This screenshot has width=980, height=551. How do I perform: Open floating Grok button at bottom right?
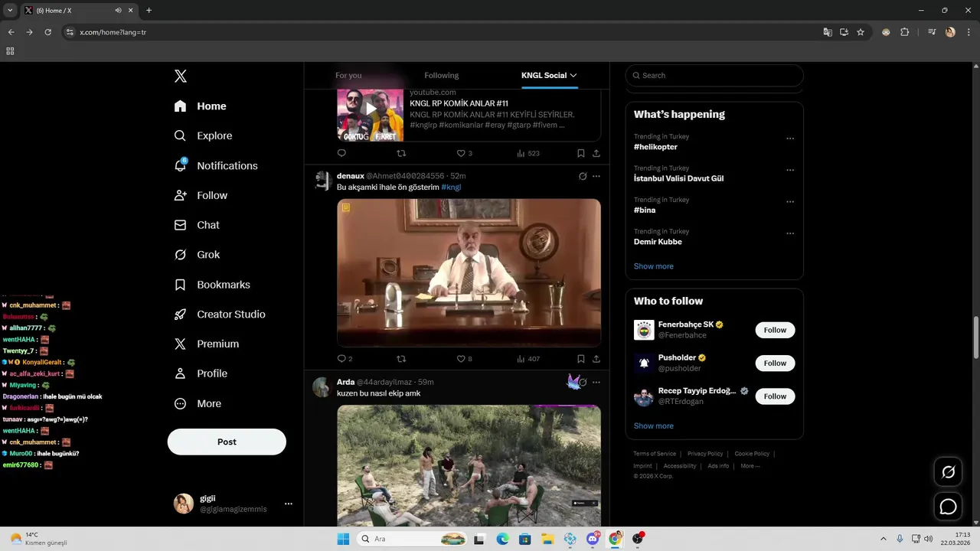click(x=948, y=472)
